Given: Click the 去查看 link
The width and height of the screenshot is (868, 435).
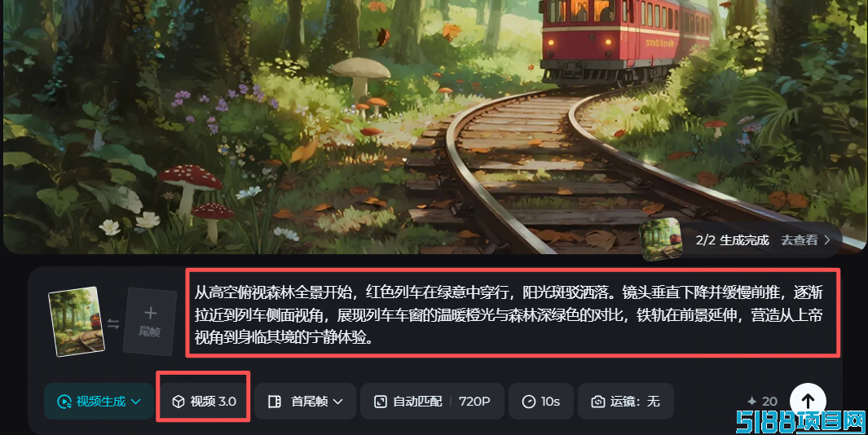Looking at the screenshot, I should [805, 240].
